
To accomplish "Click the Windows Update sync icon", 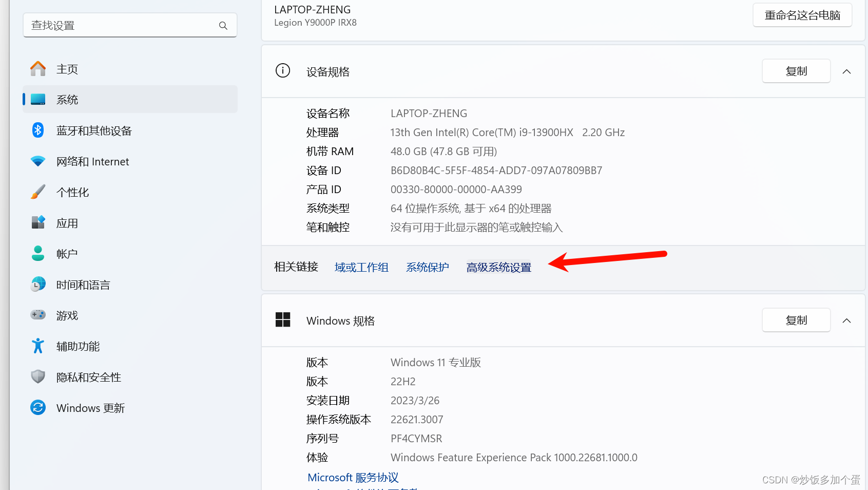I will (38, 407).
